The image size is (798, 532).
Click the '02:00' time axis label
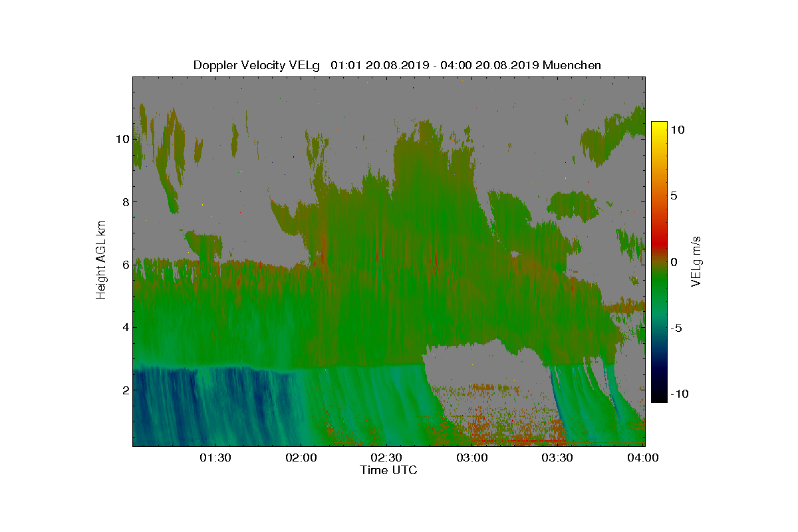(301, 458)
